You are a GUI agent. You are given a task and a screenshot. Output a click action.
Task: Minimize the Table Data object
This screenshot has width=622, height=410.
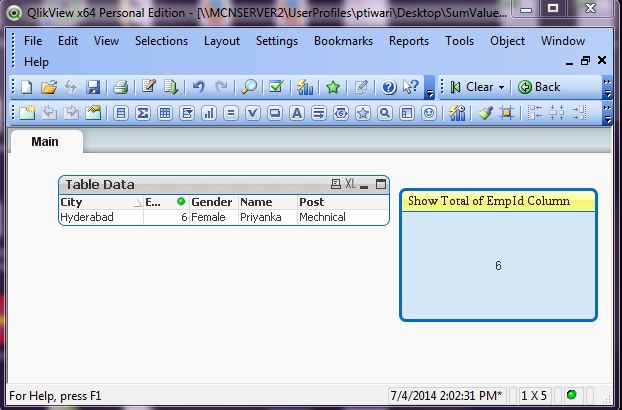coord(364,185)
